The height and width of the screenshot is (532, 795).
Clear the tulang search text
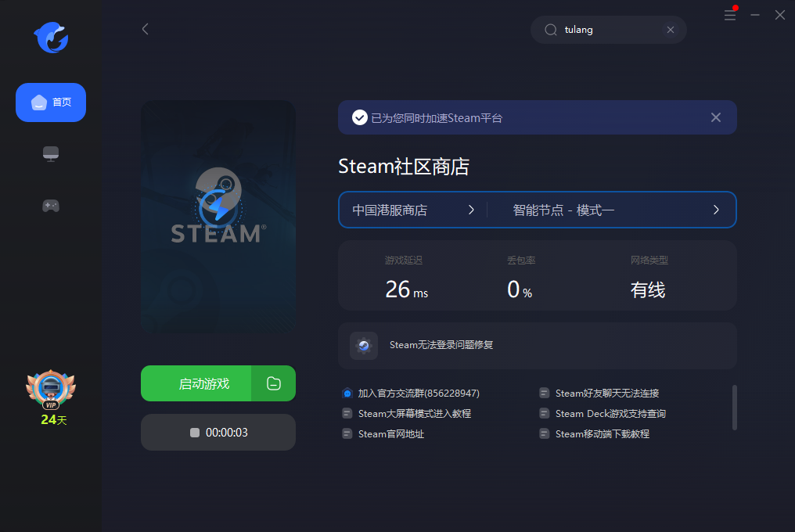tap(671, 30)
